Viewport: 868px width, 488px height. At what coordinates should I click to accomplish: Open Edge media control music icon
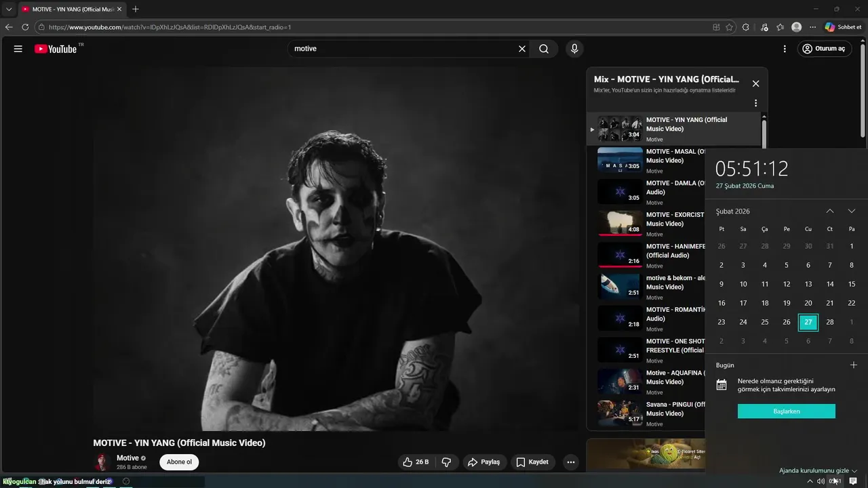[x=764, y=27]
